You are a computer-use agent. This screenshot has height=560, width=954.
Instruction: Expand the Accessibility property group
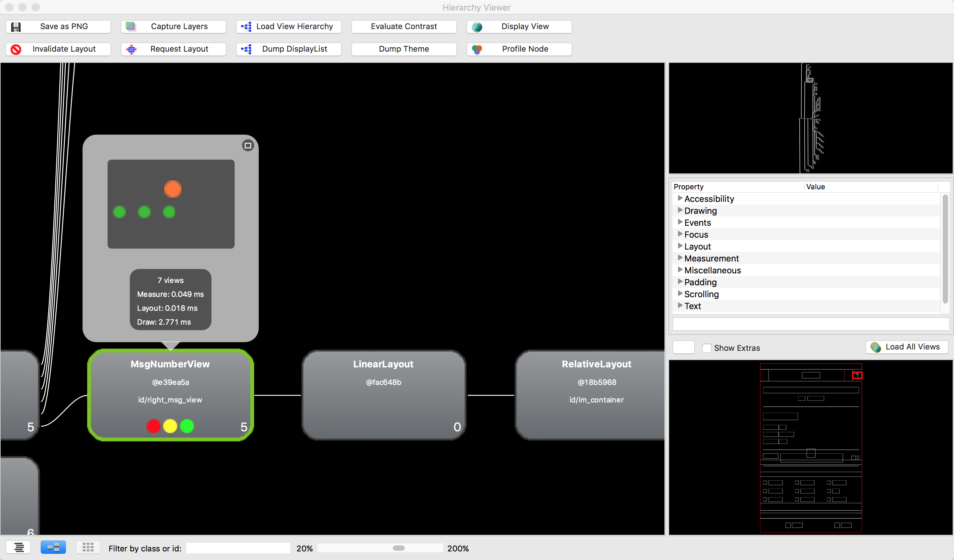[680, 198]
